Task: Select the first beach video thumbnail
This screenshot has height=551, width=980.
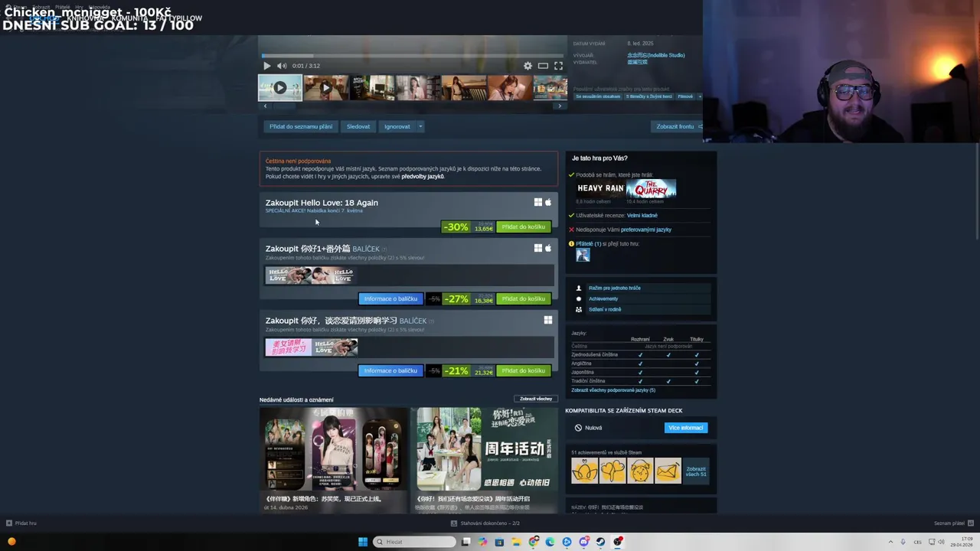Action: 280,88
